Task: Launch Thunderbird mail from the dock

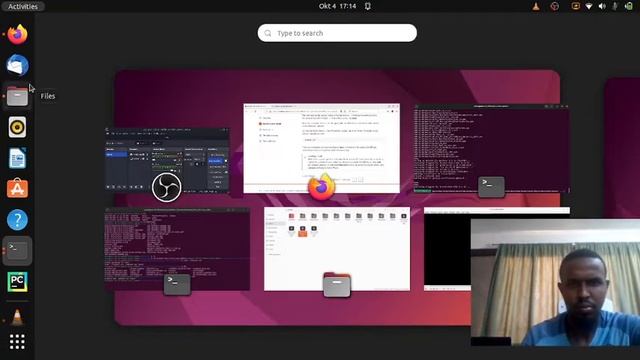Action: [17, 65]
